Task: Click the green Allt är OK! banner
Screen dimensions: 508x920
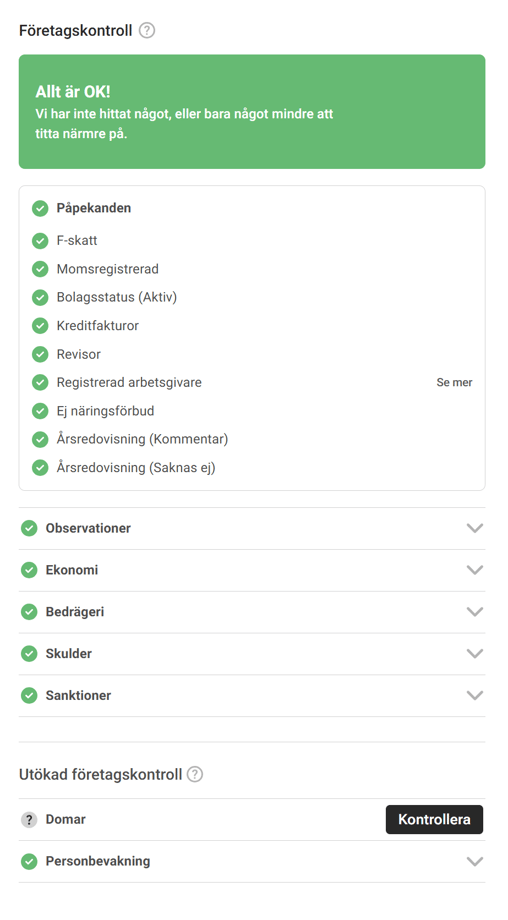Action: [x=252, y=111]
